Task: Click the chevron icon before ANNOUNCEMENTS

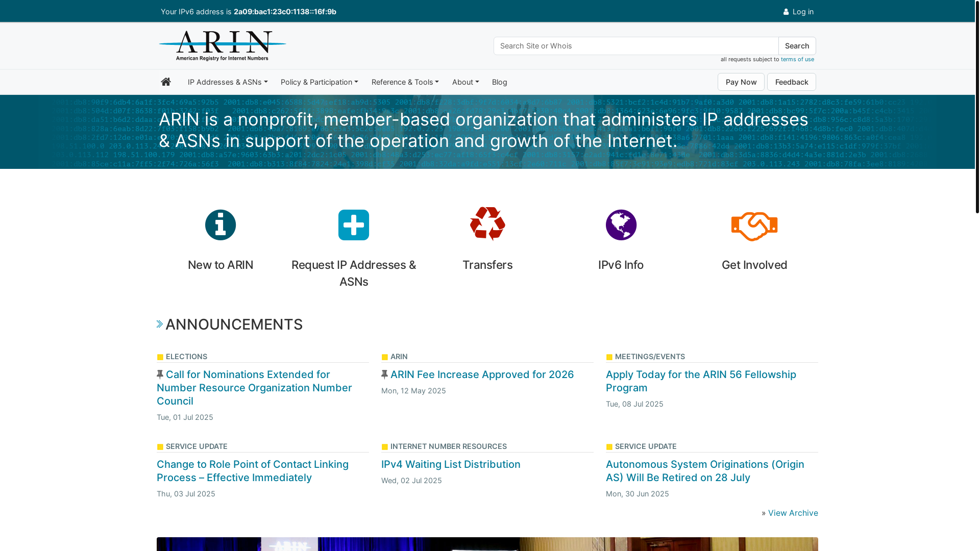Action: coord(160,324)
